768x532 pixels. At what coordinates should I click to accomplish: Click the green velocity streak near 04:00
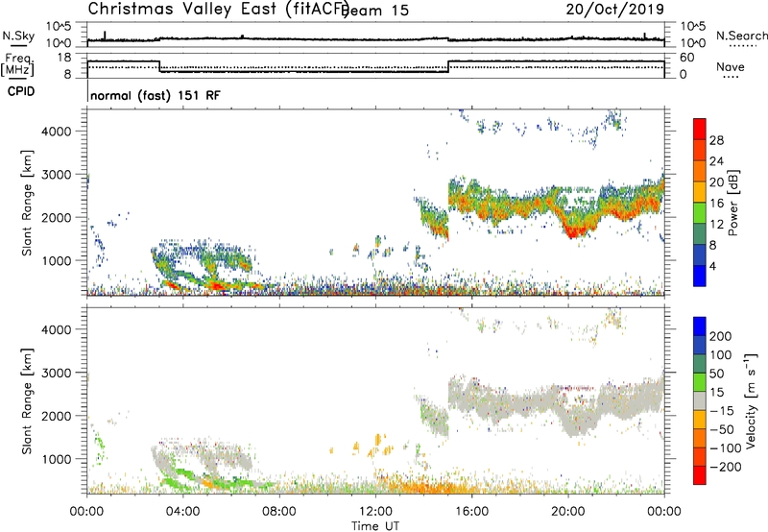[x=183, y=474]
